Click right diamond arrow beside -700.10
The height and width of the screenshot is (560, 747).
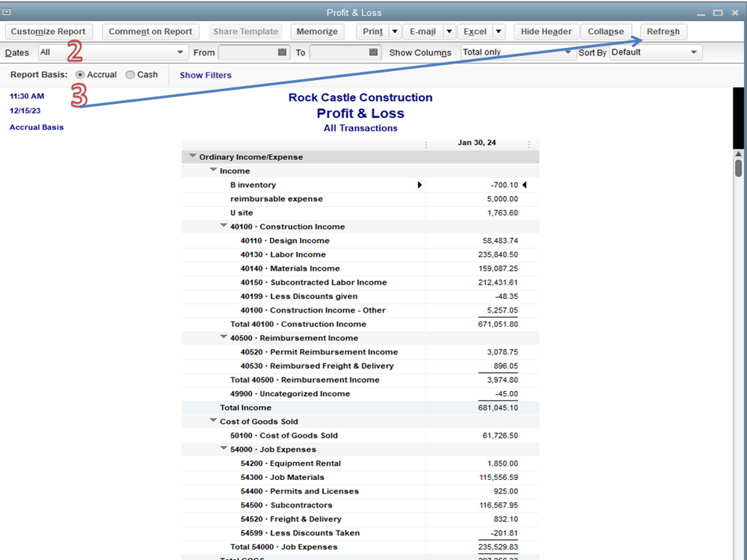coord(524,185)
